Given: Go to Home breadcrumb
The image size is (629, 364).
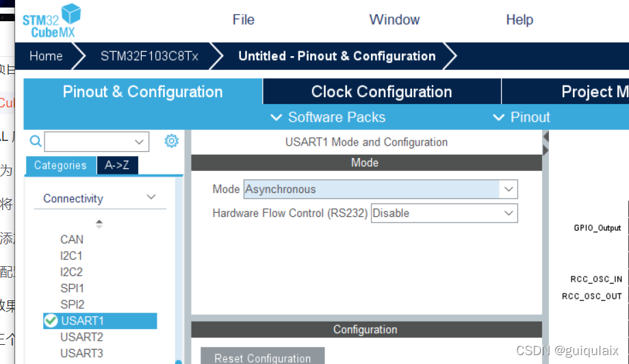Looking at the screenshot, I should point(46,56).
